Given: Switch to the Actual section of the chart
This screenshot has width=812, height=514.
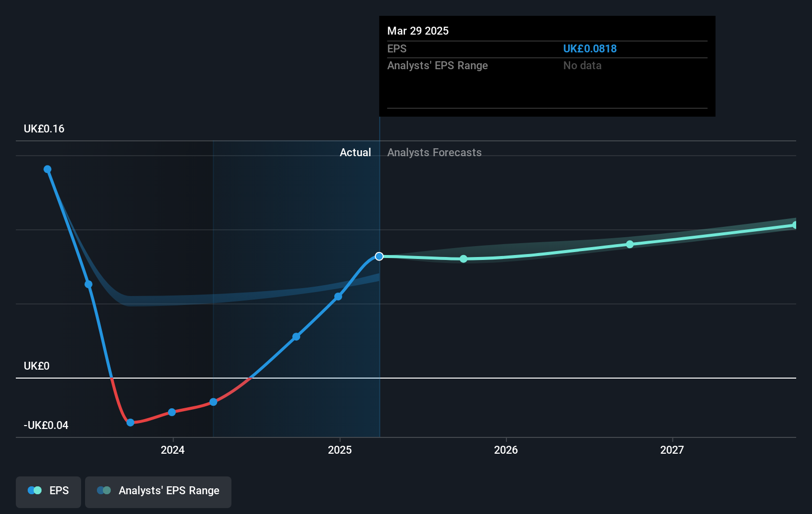Looking at the screenshot, I should click(355, 152).
